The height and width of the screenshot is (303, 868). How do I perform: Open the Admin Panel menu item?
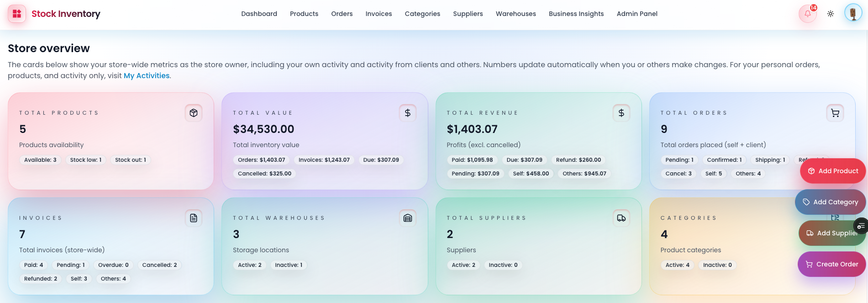(637, 14)
